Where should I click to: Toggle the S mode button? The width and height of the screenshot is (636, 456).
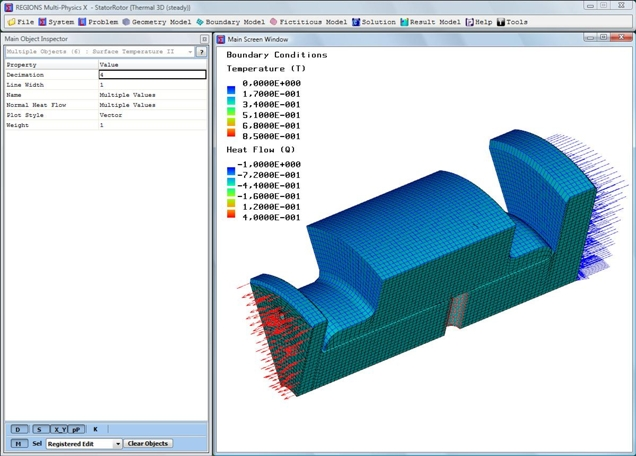point(39,429)
